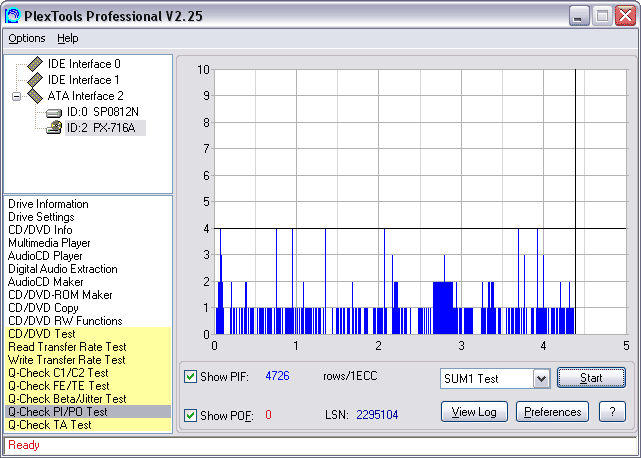The image size is (641, 458).
Task: Open the Help menu
Action: coord(67,38)
